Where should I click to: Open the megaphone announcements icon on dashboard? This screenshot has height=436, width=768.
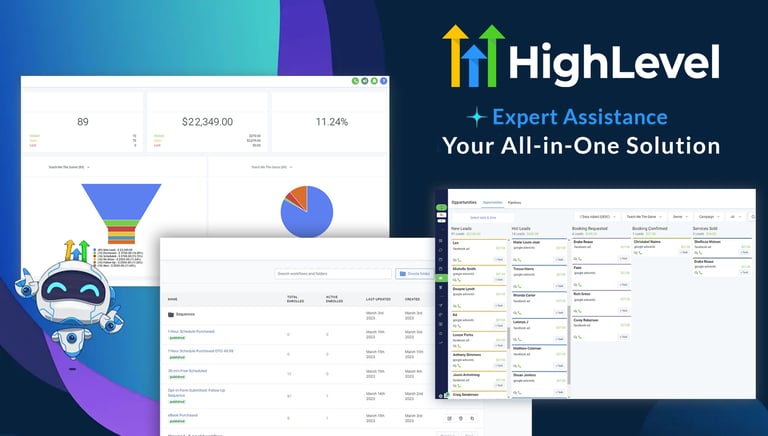pyautogui.click(x=364, y=81)
